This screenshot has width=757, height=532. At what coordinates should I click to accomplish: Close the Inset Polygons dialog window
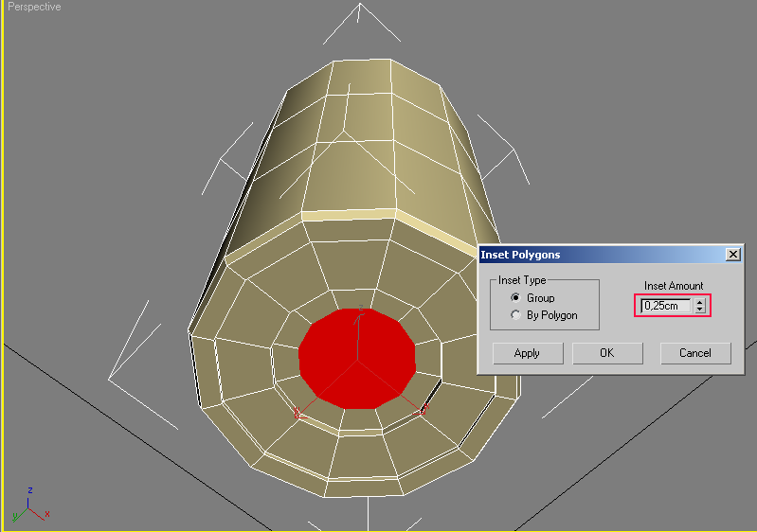(x=733, y=255)
